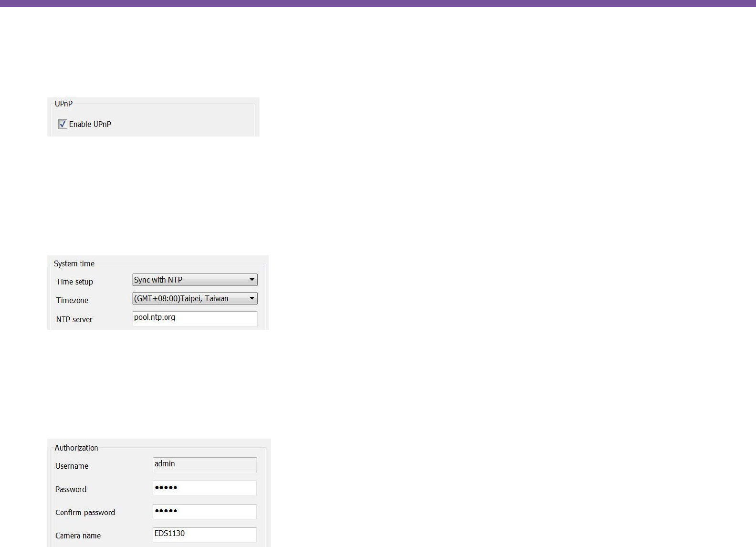Click the Camera name label
This screenshot has width=756, height=547.
point(78,536)
